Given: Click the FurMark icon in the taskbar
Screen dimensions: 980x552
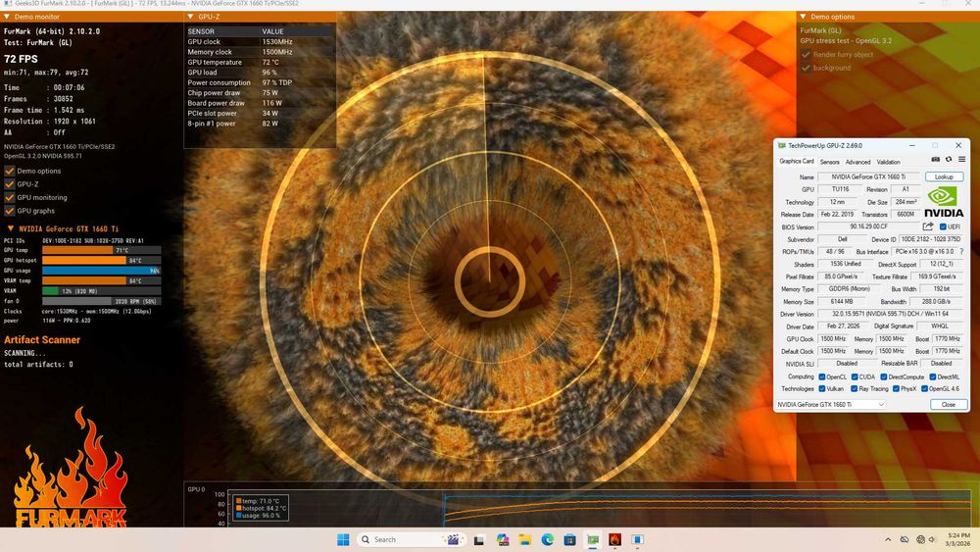Looking at the screenshot, I should tap(614, 539).
